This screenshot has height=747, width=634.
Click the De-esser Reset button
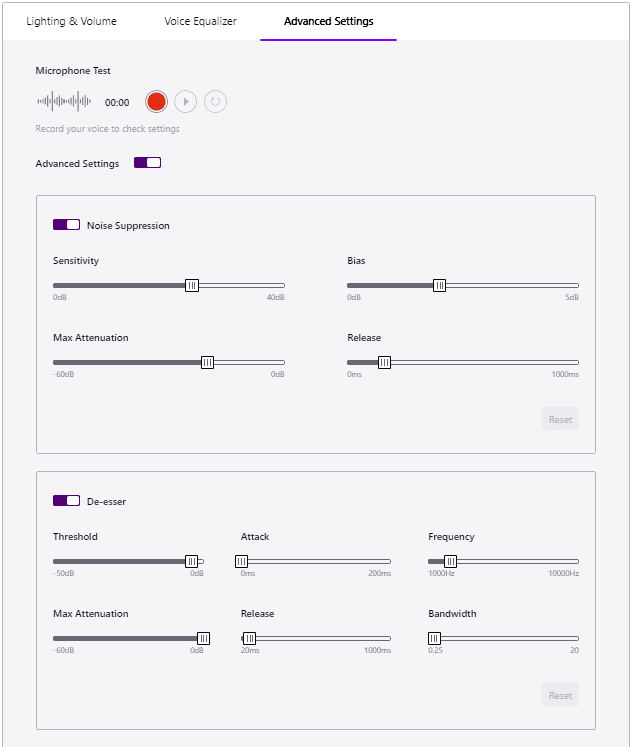point(560,695)
